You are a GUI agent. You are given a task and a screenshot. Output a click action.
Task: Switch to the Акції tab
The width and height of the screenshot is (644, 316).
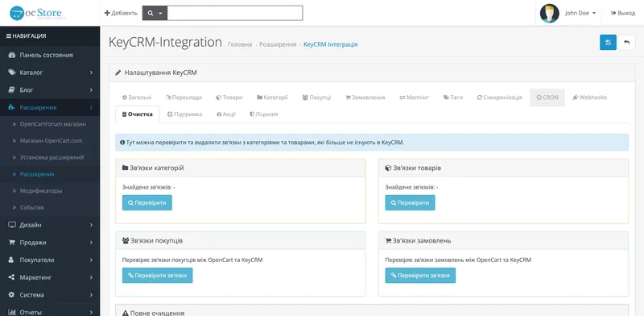click(226, 114)
